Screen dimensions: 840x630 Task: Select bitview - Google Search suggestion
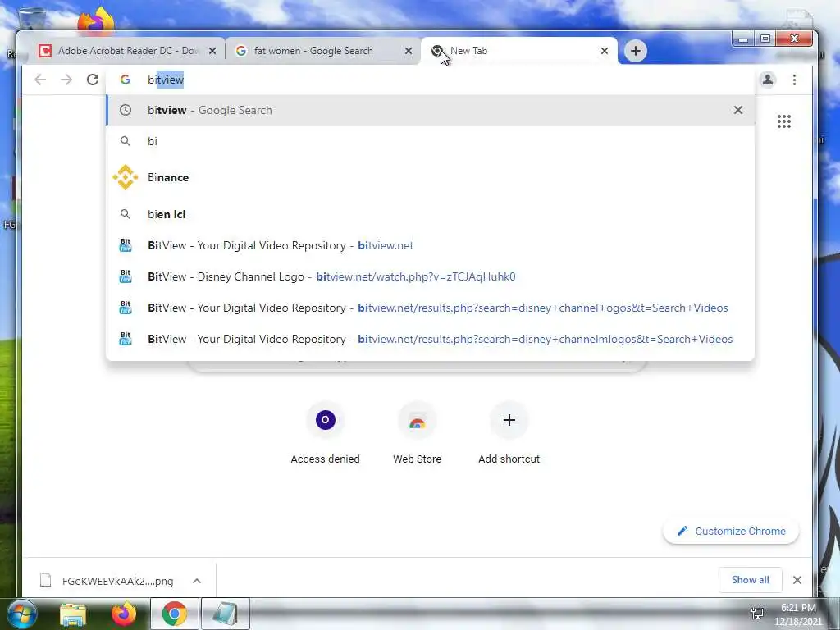pos(430,110)
